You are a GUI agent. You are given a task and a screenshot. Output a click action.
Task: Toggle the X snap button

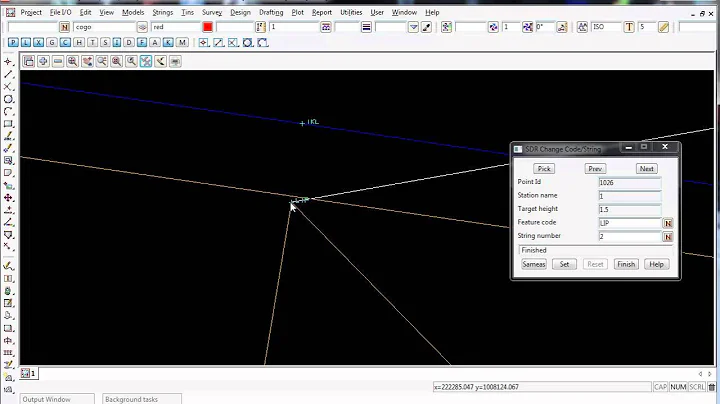click(39, 43)
